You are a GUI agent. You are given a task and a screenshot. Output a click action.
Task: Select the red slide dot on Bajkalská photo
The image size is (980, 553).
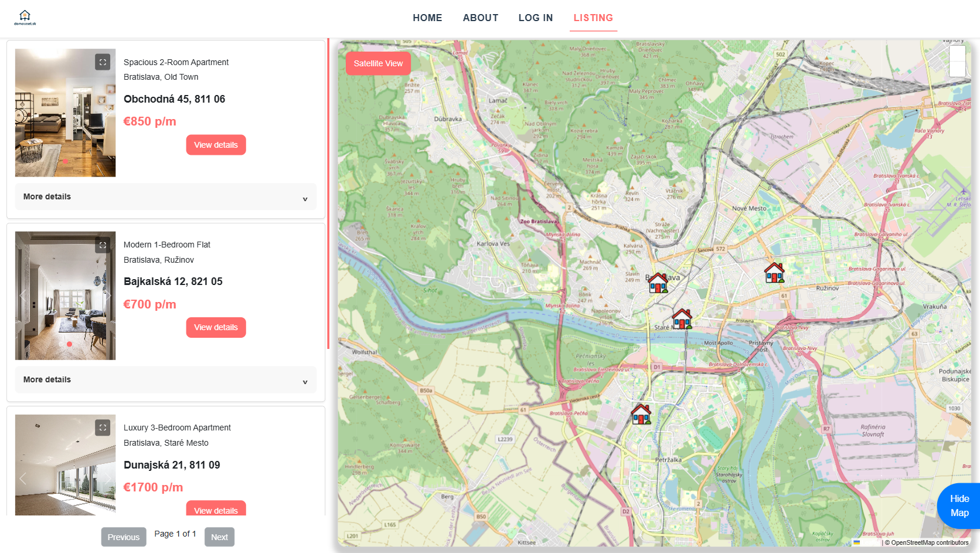69,344
